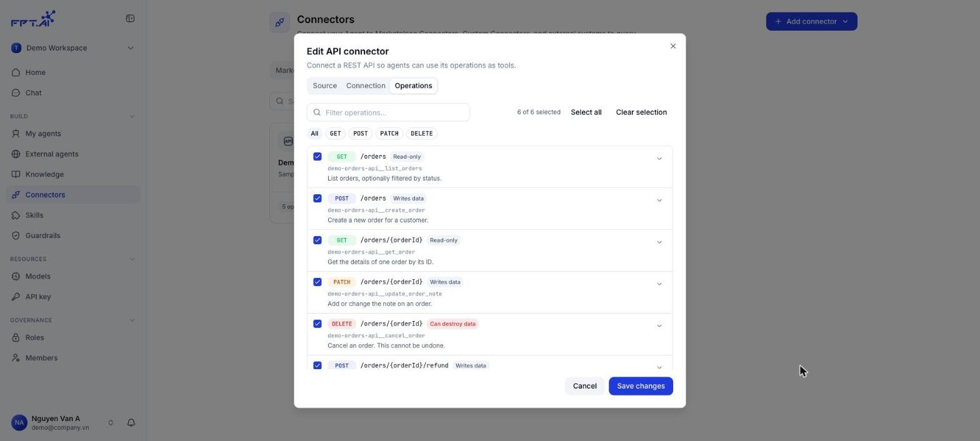Filter operations by POST method
Image resolution: width=980 pixels, height=441 pixels.
(361, 134)
